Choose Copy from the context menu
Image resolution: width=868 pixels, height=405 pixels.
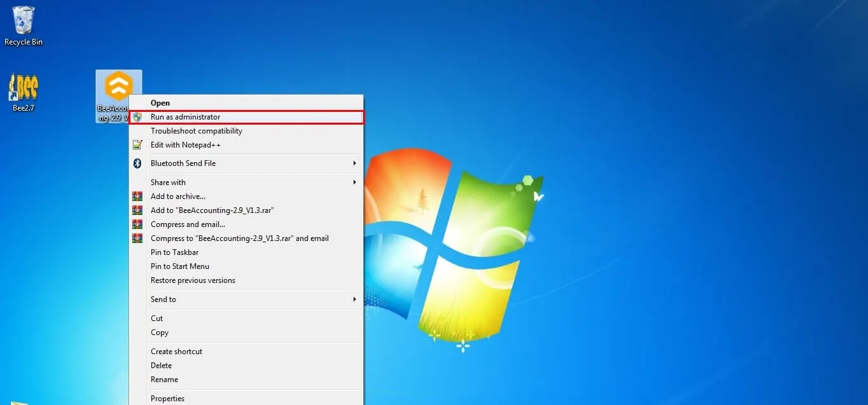coord(246,333)
